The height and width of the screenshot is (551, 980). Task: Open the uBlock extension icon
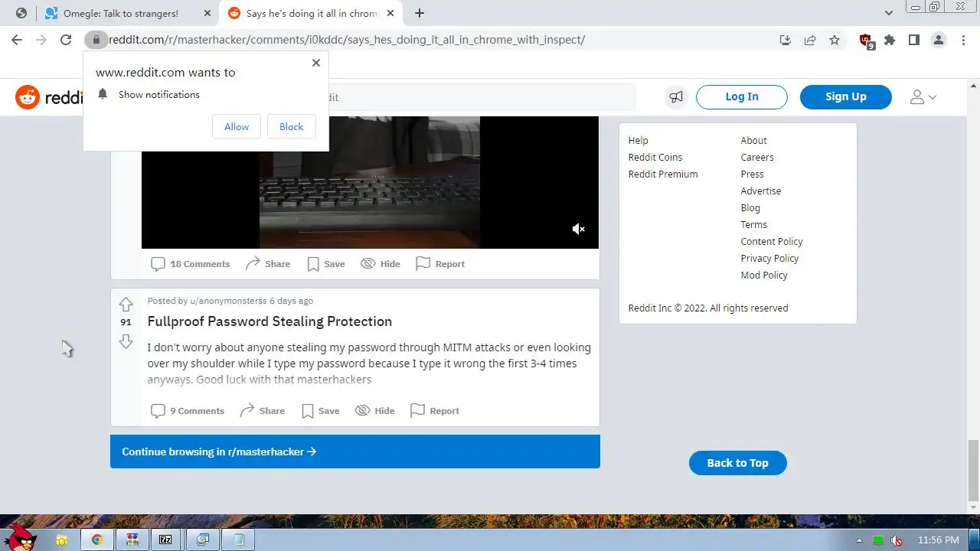coord(866,41)
